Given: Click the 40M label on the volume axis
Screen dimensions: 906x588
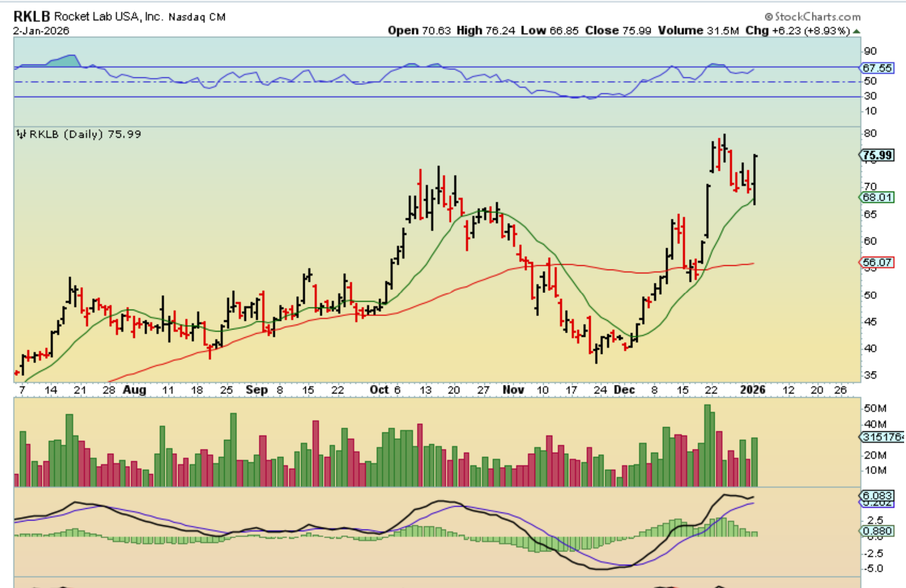Looking at the screenshot, I should (x=875, y=424).
